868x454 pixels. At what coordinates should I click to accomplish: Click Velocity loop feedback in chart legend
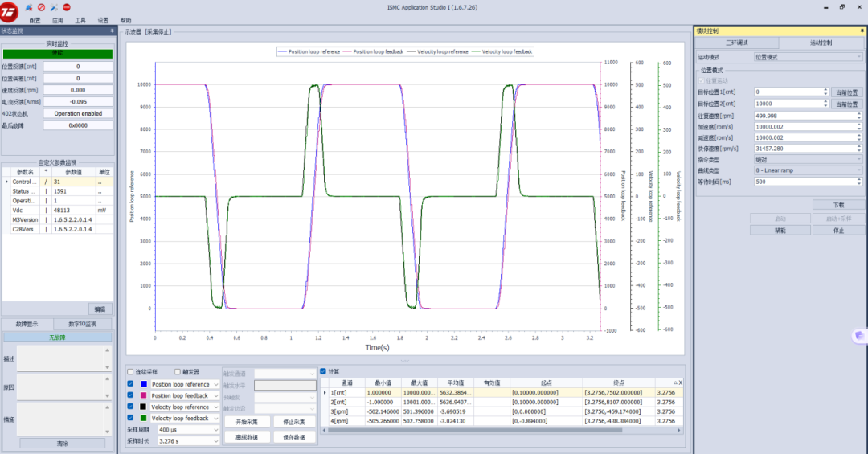click(506, 51)
